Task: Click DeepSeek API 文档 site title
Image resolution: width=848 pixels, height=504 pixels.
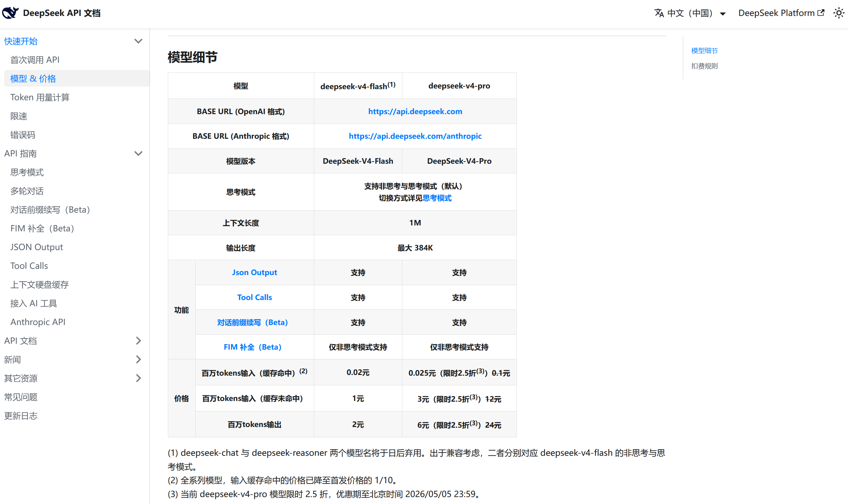Action: pos(62,13)
